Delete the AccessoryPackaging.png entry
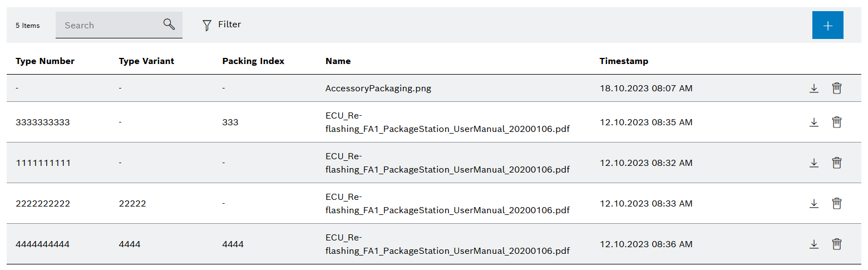The height and width of the screenshot is (270, 868). click(836, 88)
